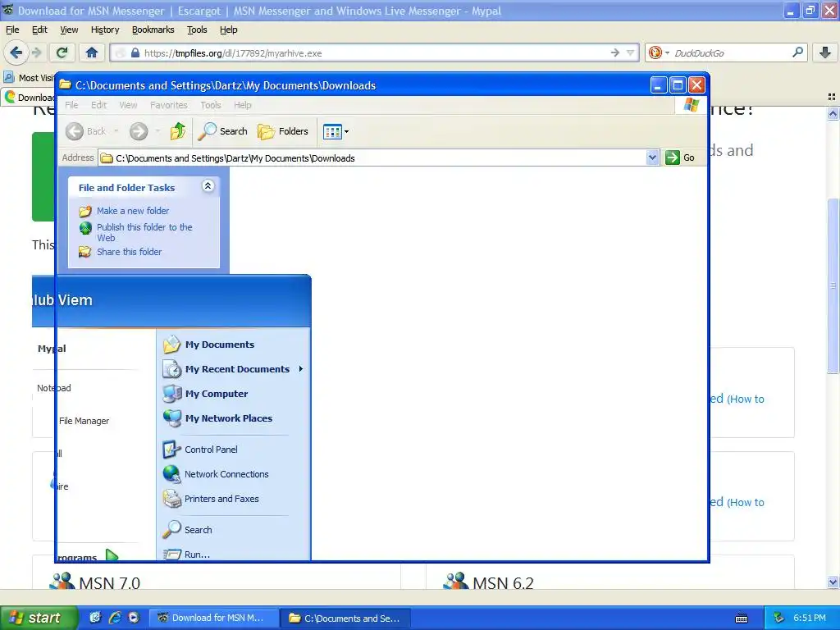Image resolution: width=840 pixels, height=630 pixels.
Task: Switch to Download for MSN taskbar button
Action: point(213,618)
